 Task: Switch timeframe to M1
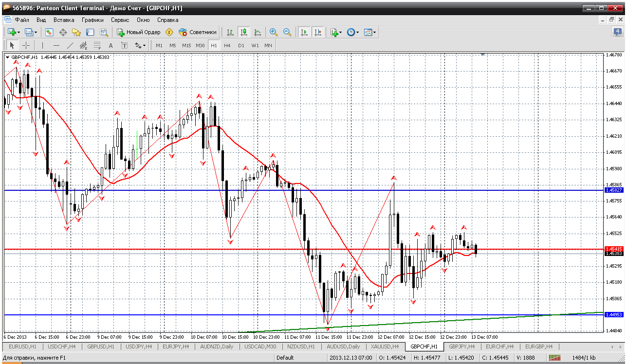[x=159, y=45]
